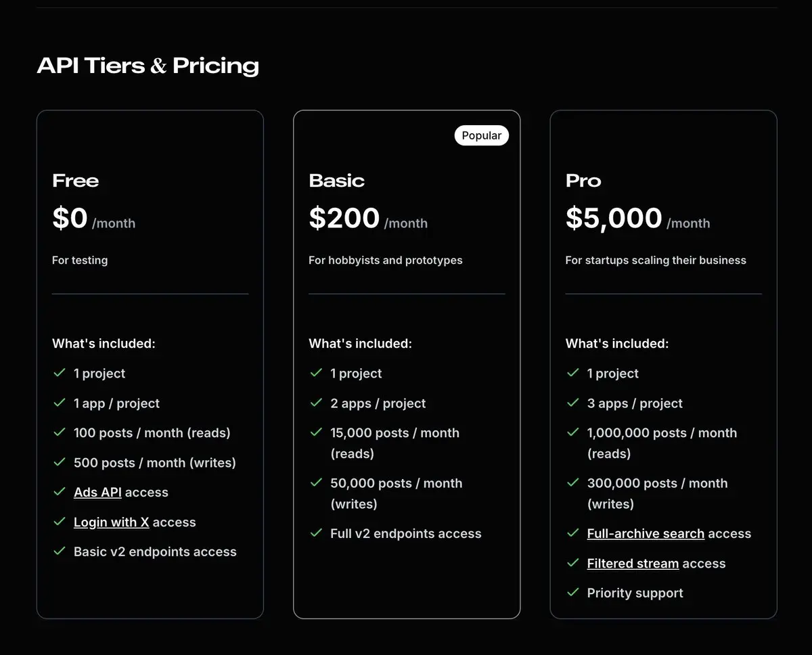The width and height of the screenshot is (812, 655).
Task: Open the Ads API link
Action: [97, 493]
